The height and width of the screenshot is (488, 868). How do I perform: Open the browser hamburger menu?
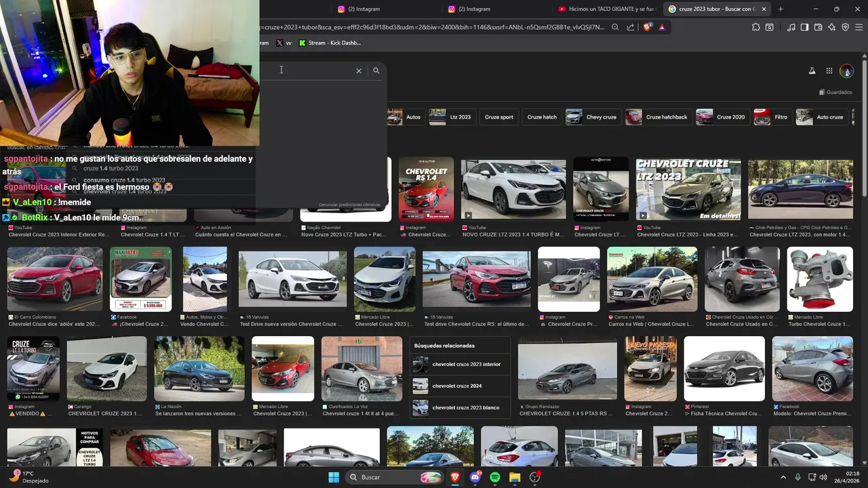pos(858,27)
